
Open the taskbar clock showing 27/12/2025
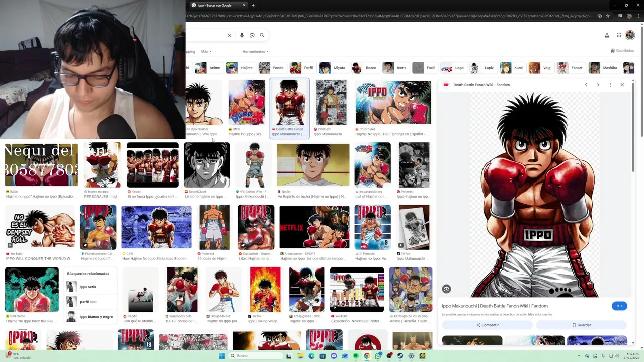630,356
